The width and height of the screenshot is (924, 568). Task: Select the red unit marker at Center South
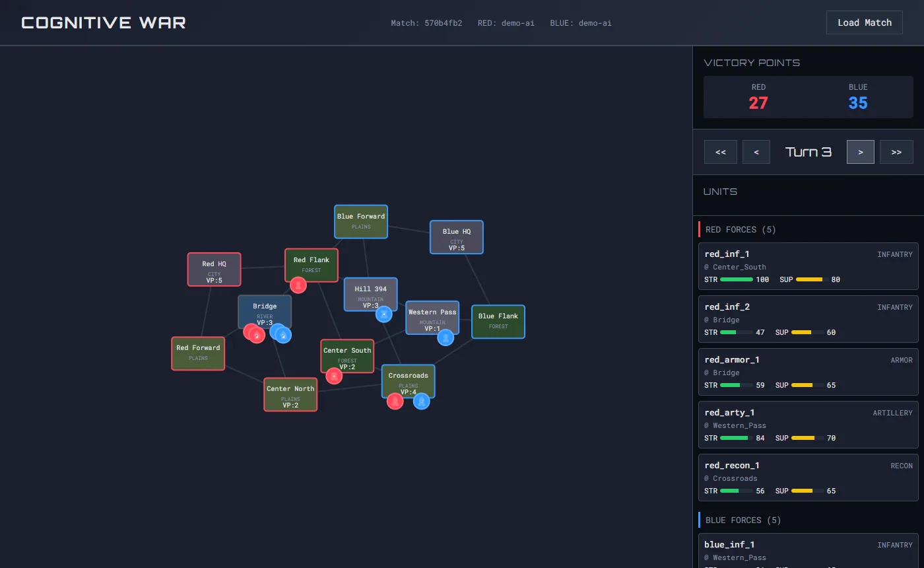[x=334, y=376]
